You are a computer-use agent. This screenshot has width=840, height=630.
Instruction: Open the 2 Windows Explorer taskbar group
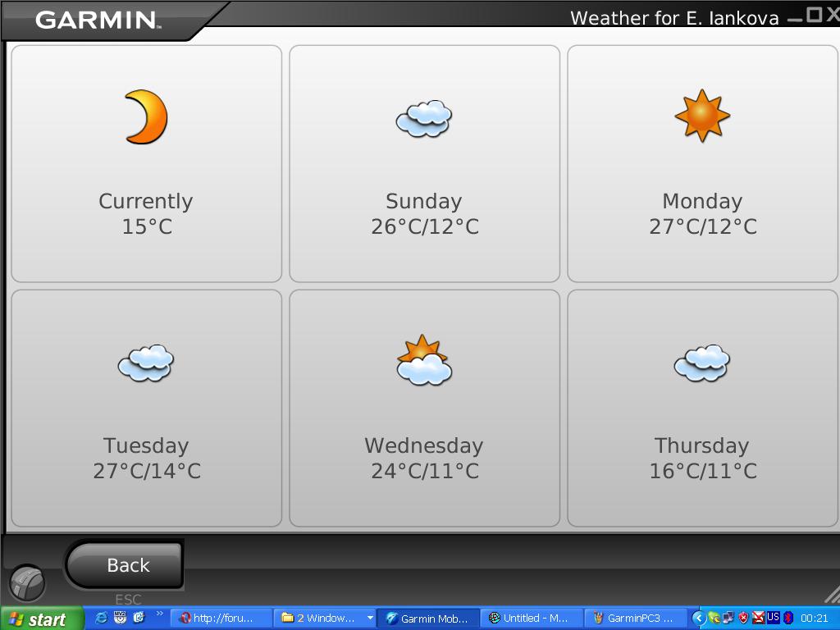[324, 619]
